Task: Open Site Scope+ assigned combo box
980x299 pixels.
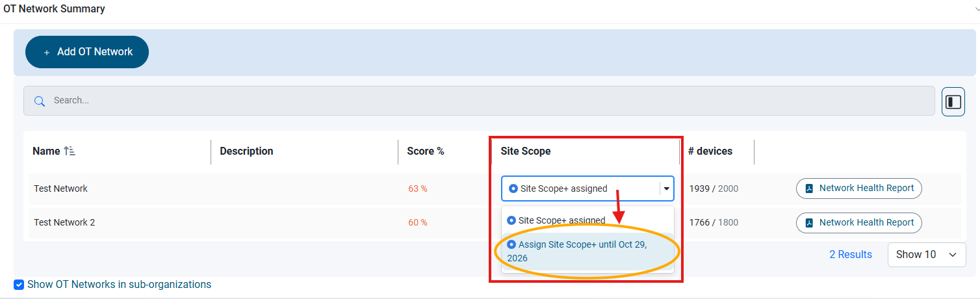Action: point(587,188)
